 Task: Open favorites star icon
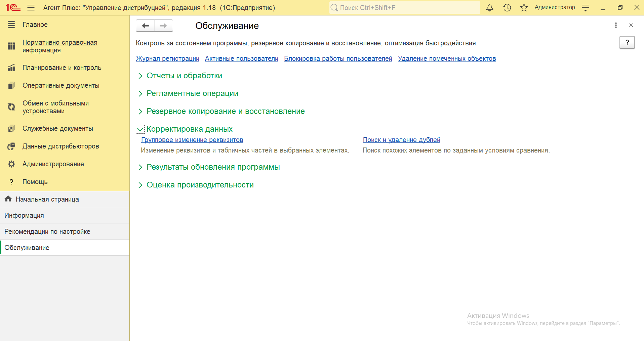524,7
